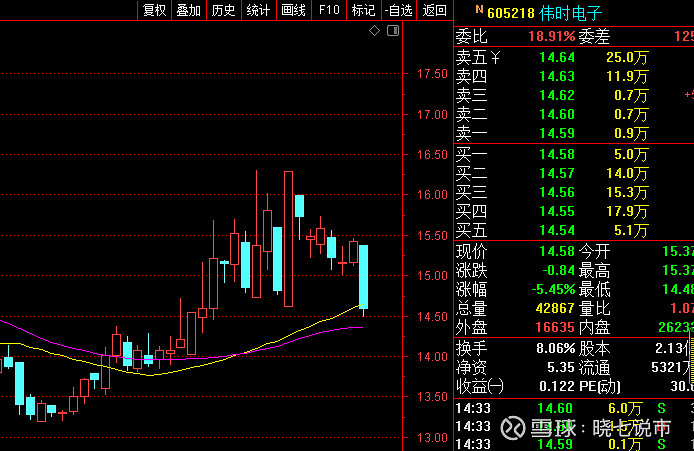This screenshot has height=451, width=694.
Task: Open F10 company info
Action: point(329,10)
